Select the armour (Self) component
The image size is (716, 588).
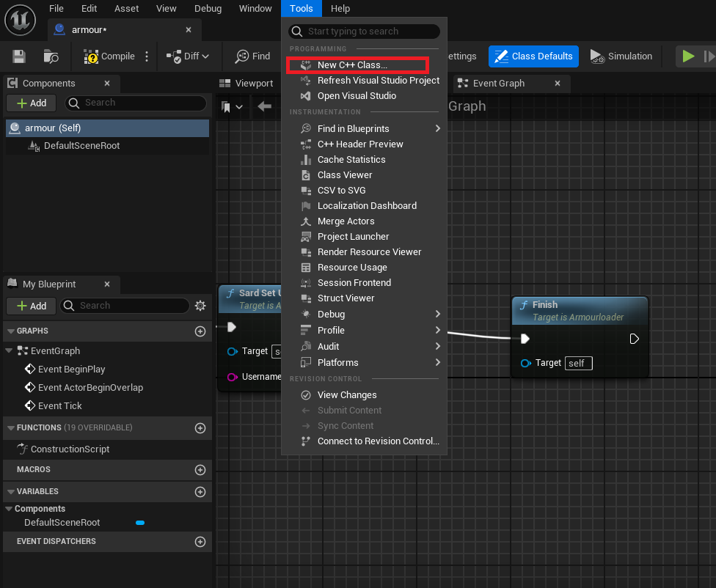(x=107, y=128)
